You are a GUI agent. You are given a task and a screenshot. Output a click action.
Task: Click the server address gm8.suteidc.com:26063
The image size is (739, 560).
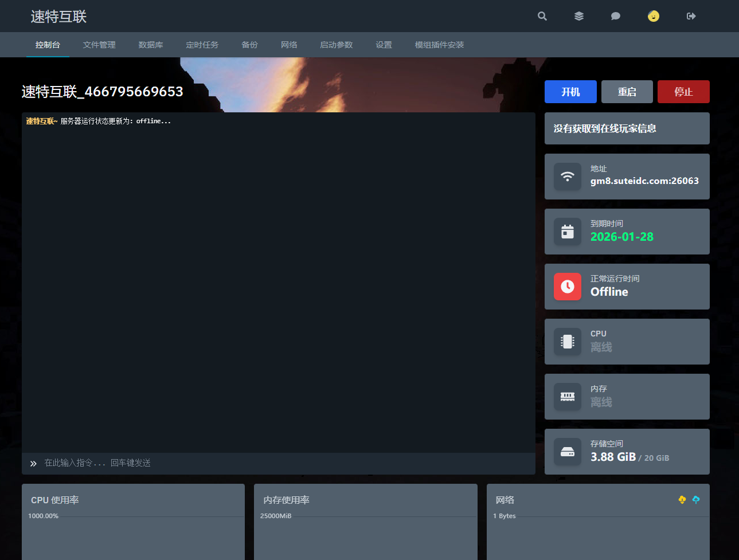[644, 181]
